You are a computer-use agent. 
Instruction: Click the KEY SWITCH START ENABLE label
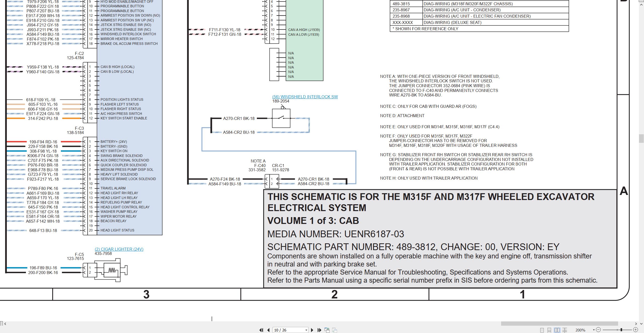point(124,118)
